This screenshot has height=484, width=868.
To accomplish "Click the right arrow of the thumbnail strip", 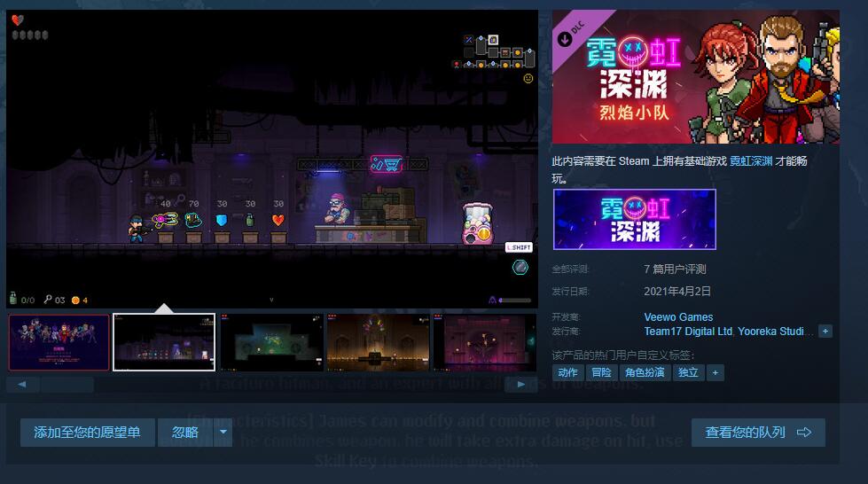I will click(x=521, y=385).
